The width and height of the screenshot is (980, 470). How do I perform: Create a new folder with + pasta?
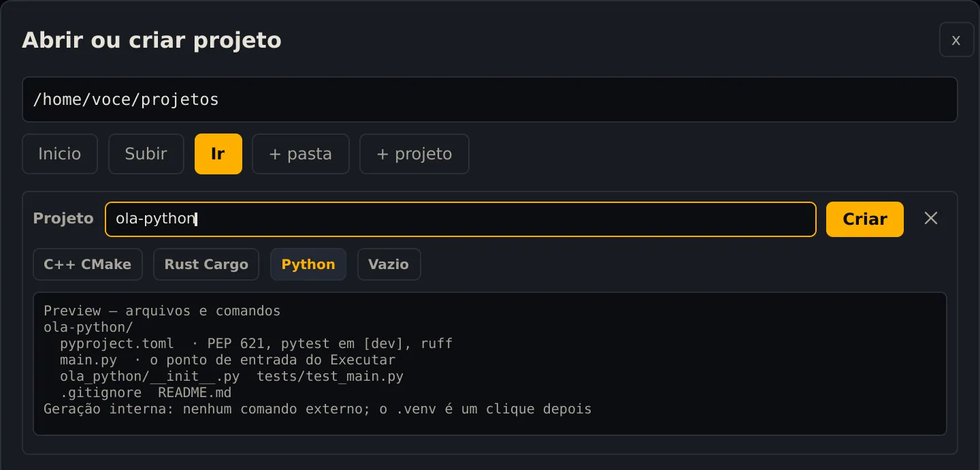[x=301, y=154]
